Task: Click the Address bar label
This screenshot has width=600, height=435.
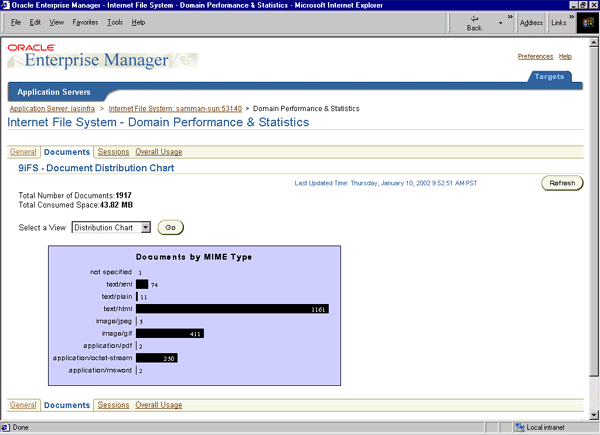Action: [531, 23]
